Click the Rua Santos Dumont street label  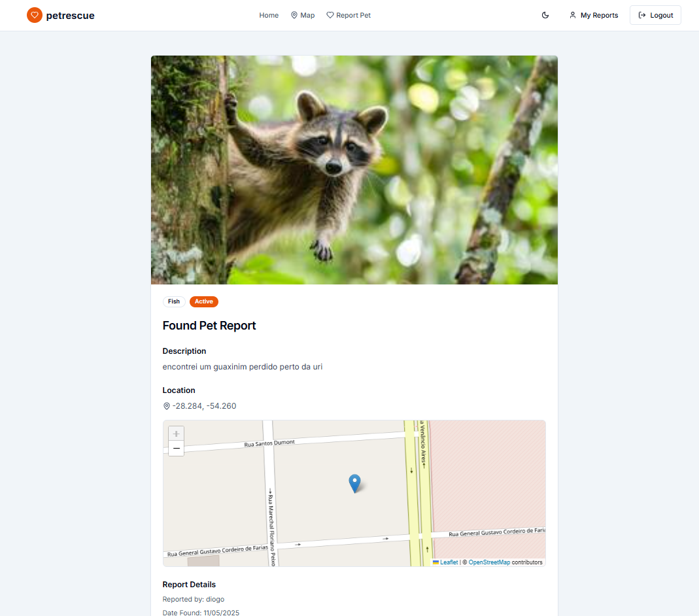(x=269, y=443)
